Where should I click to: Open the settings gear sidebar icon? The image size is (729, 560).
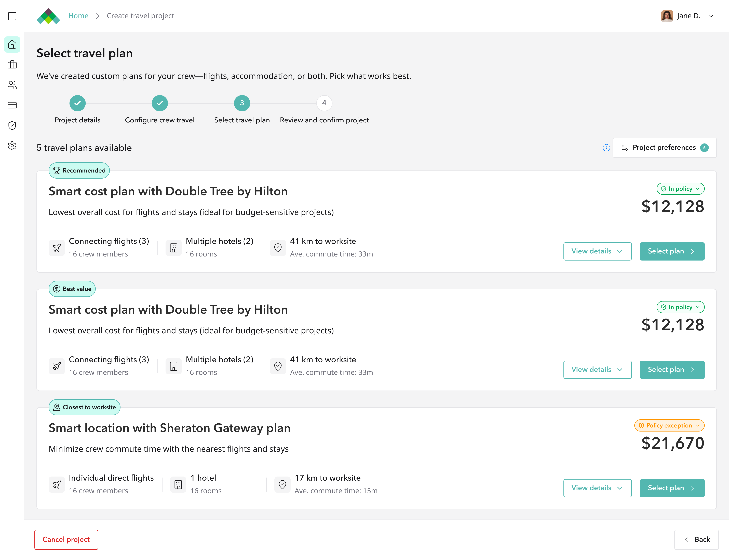pyautogui.click(x=12, y=146)
